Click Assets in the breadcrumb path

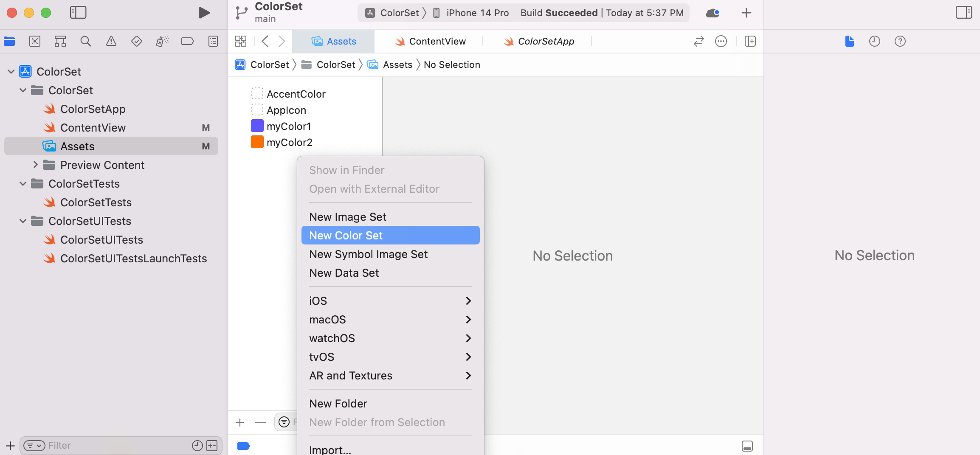pos(390,65)
